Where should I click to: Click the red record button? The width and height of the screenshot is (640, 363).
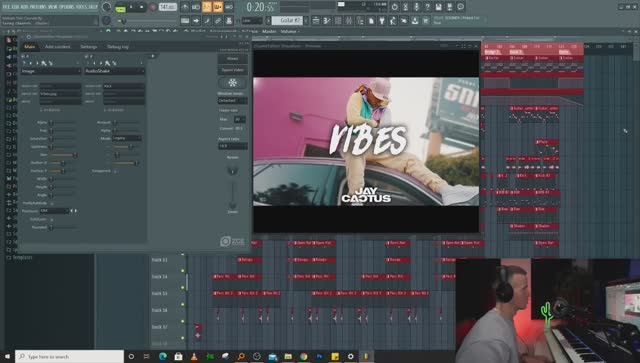153,7
